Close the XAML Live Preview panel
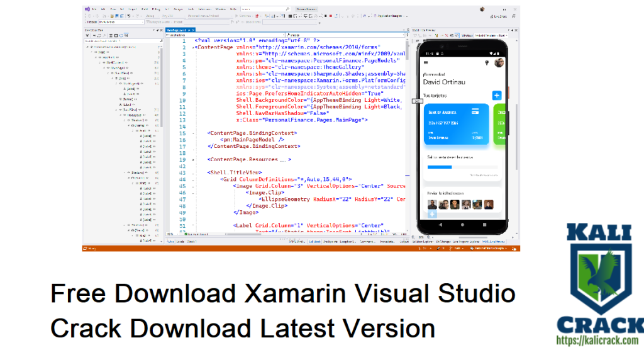This screenshot has width=644, height=355. pos(516,30)
